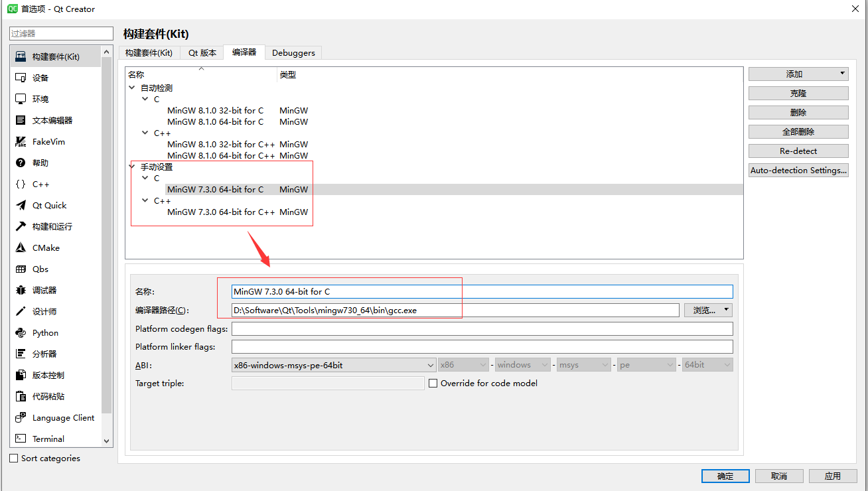Collapse the C++ group under 手动设置

point(145,200)
